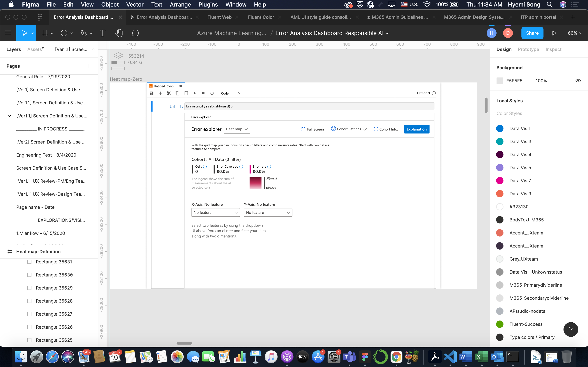The width and height of the screenshot is (588, 367).
Task: Switch to the Prototype tab
Action: click(528, 49)
